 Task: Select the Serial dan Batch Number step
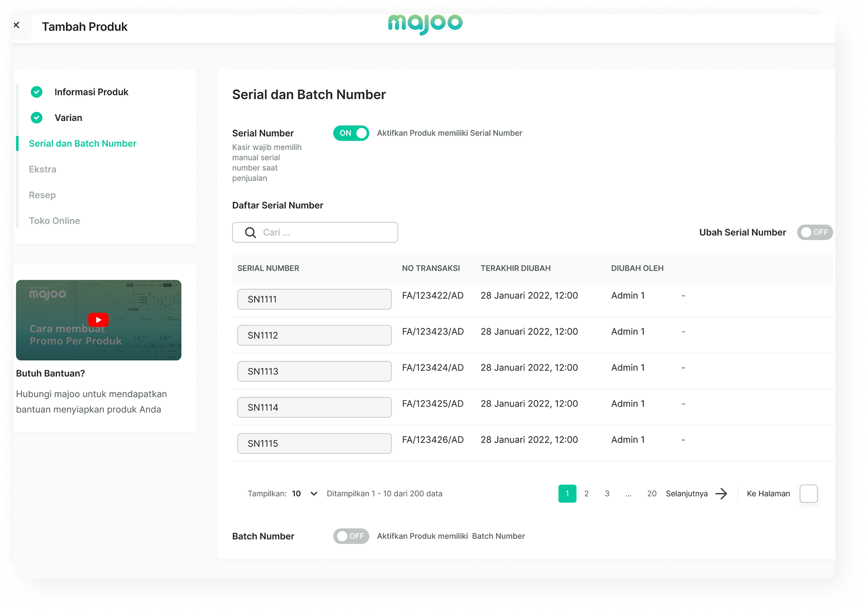(x=83, y=144)
